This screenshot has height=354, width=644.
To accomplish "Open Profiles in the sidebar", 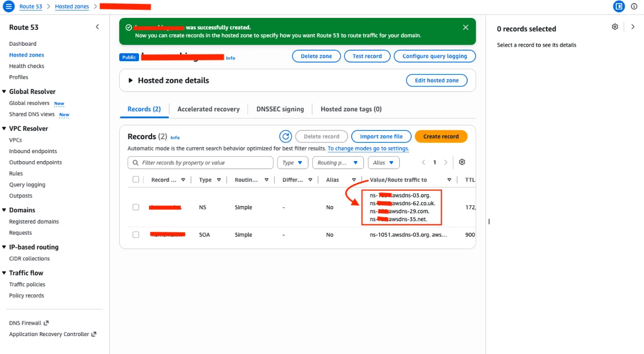I will click(19, 77).
